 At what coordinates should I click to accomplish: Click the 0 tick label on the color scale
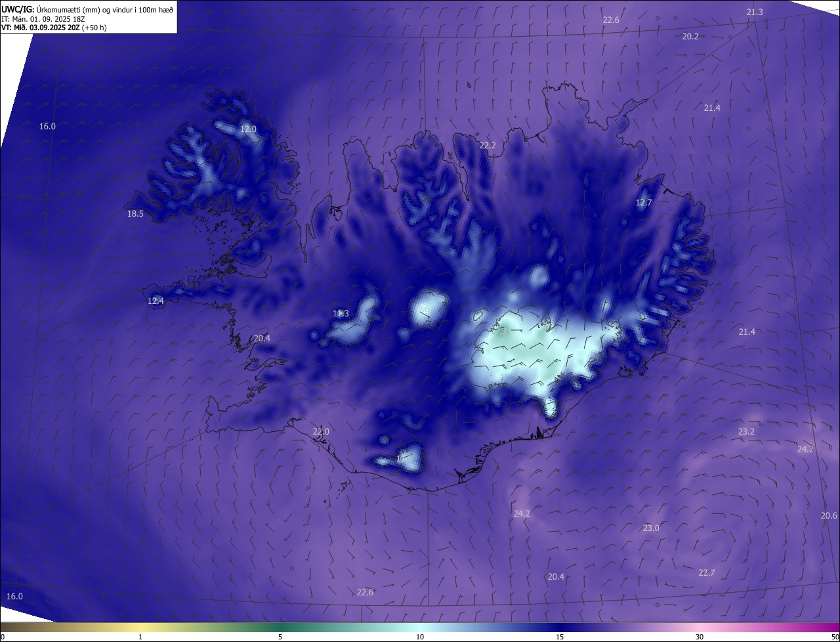click(x=3, y=637)
